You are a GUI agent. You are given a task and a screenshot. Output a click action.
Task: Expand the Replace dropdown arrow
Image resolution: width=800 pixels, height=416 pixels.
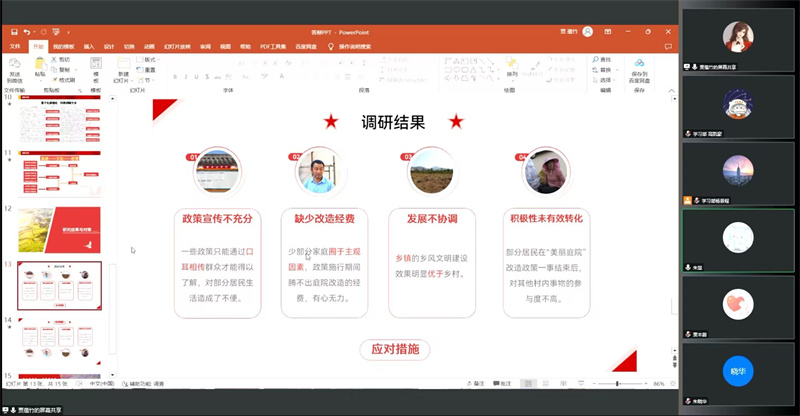[617, 69]
